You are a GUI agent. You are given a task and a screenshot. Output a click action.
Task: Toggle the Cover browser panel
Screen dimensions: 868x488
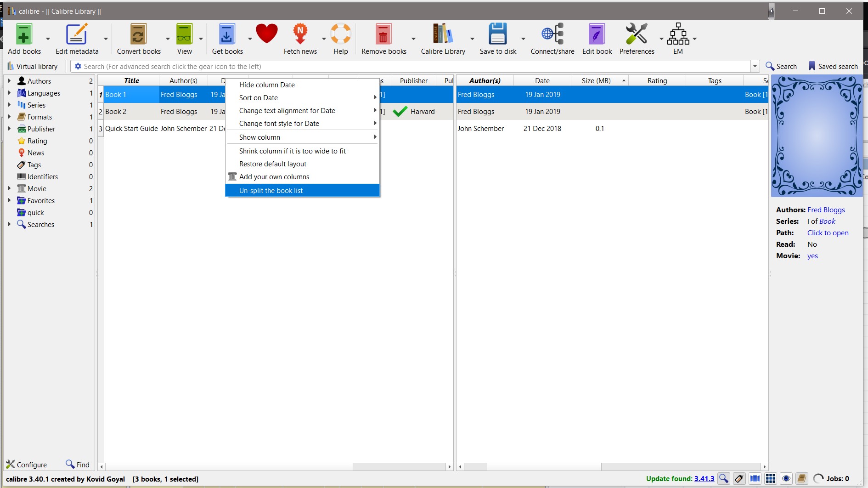coord(755,478)
